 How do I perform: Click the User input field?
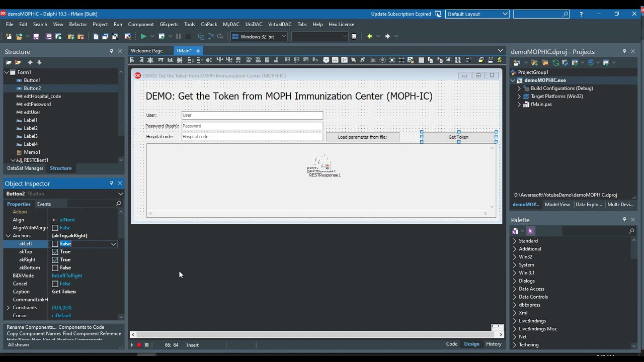[252, 115]
